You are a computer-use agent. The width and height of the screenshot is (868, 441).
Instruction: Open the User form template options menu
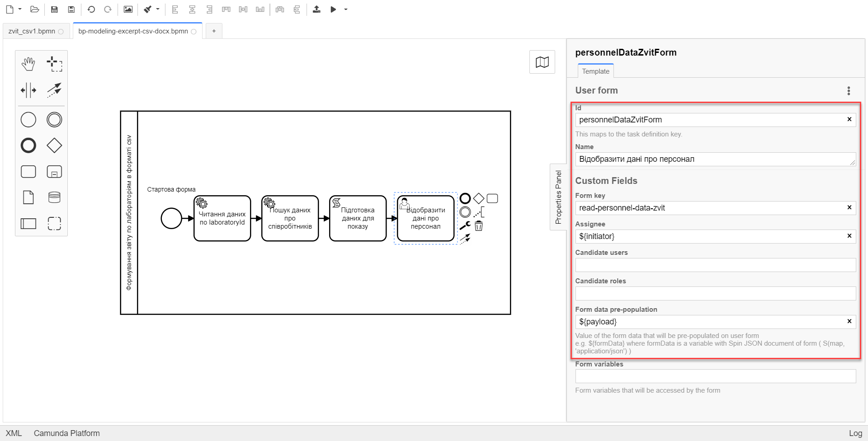pos(849,91)
